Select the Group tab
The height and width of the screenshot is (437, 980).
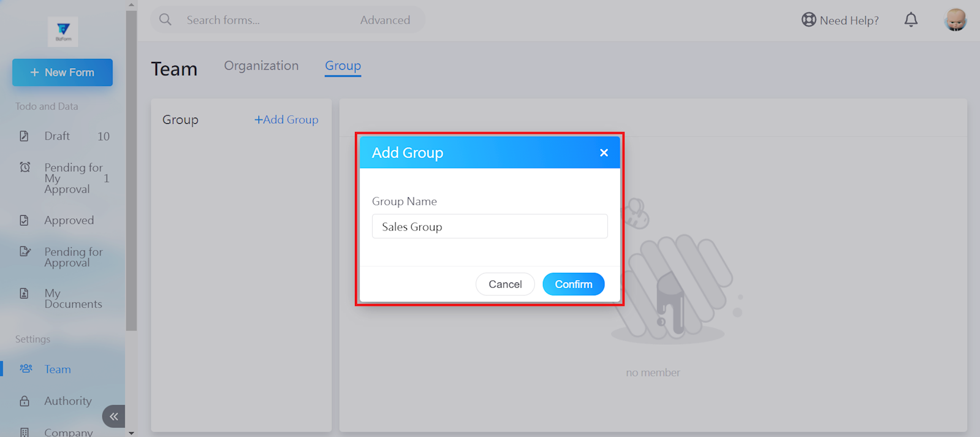point(343,66)
